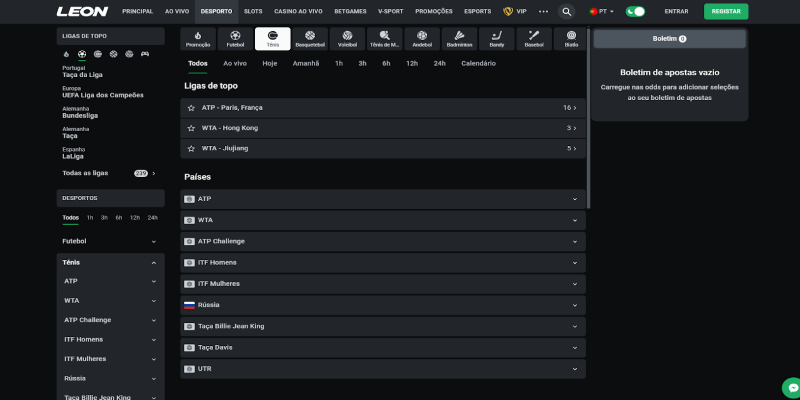Expand ITF Mulheres in the sidebar
This screenshot has height=400, width=800.
pyautogui.click(x=110, y=359)
